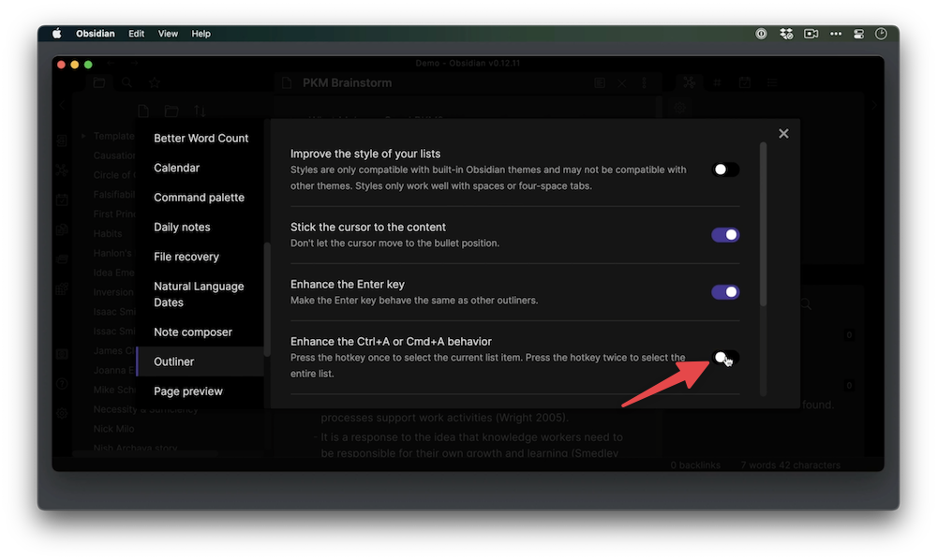Viewport: 937px width, 560px height.
Task: Click the settings sidebar scrollbar
Action: [266, 299]
